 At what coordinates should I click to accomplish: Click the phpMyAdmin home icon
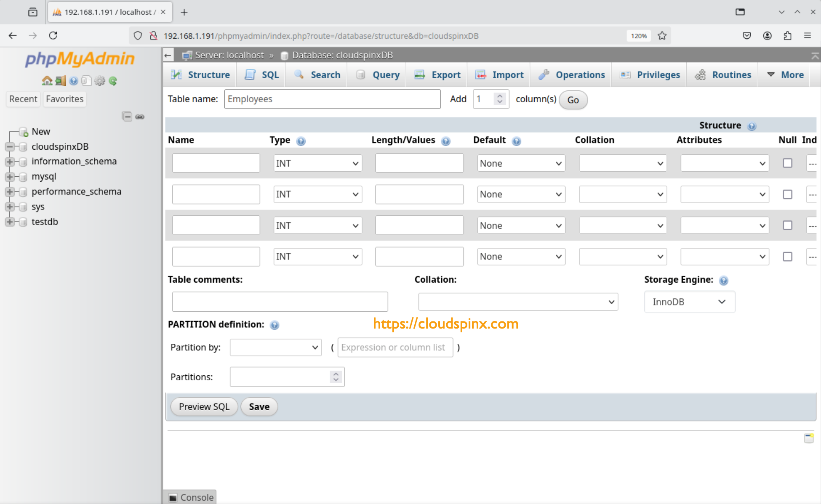coord(47,80)
